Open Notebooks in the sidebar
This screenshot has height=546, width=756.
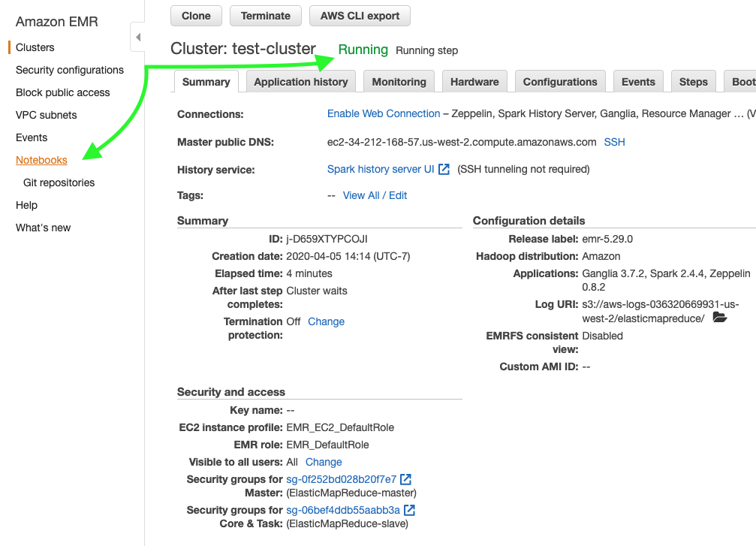[x=41, y=160]
